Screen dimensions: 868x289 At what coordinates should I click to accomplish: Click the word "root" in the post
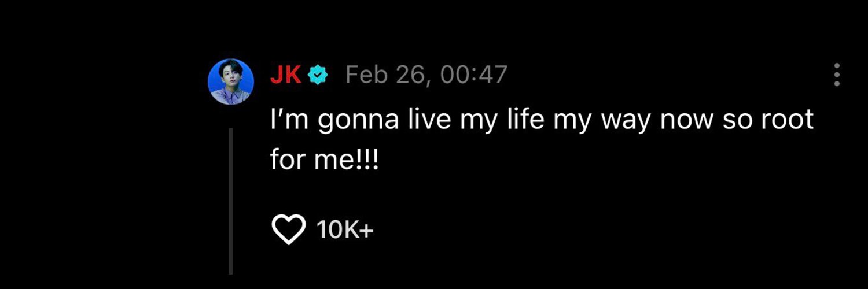point(786,120)
